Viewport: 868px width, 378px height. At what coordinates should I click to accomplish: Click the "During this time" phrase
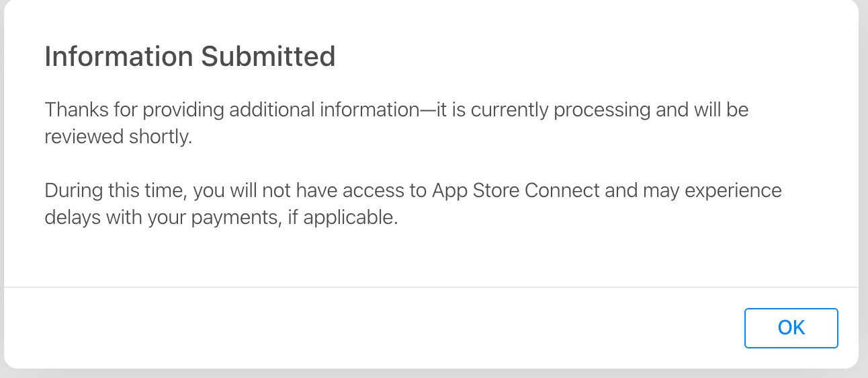click(x=114, y=190)
